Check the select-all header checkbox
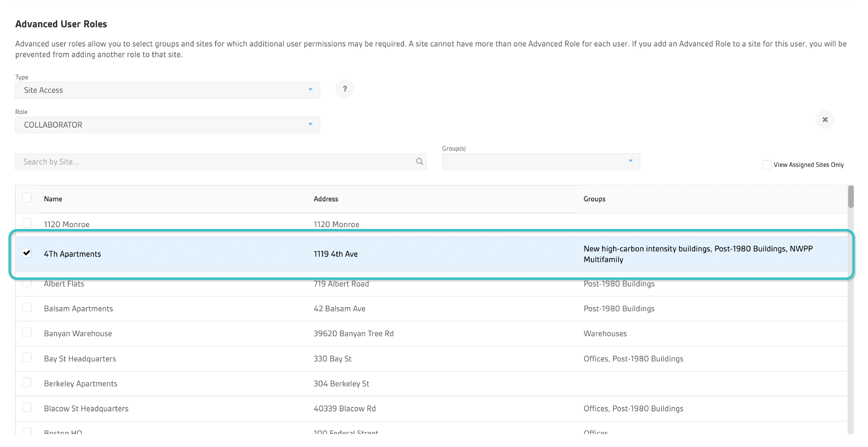The image size is (868, 447). (27, 198)
